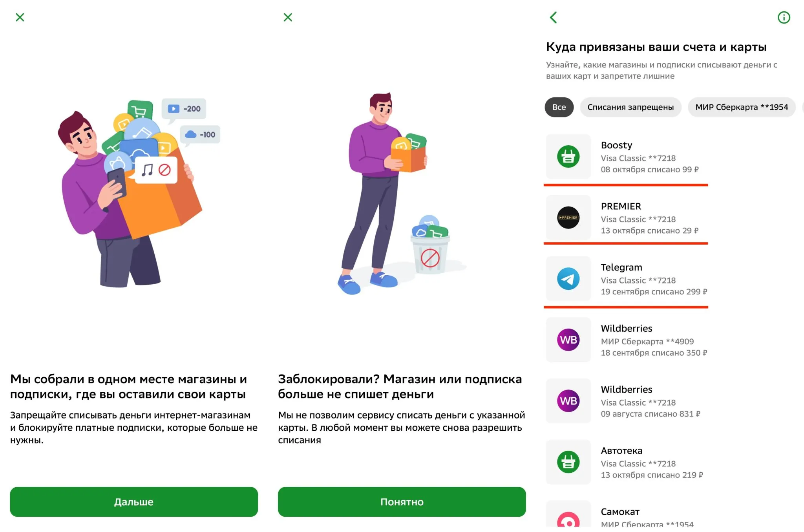Open the PREMIER entry charged 29 ₽

(626, 218)
